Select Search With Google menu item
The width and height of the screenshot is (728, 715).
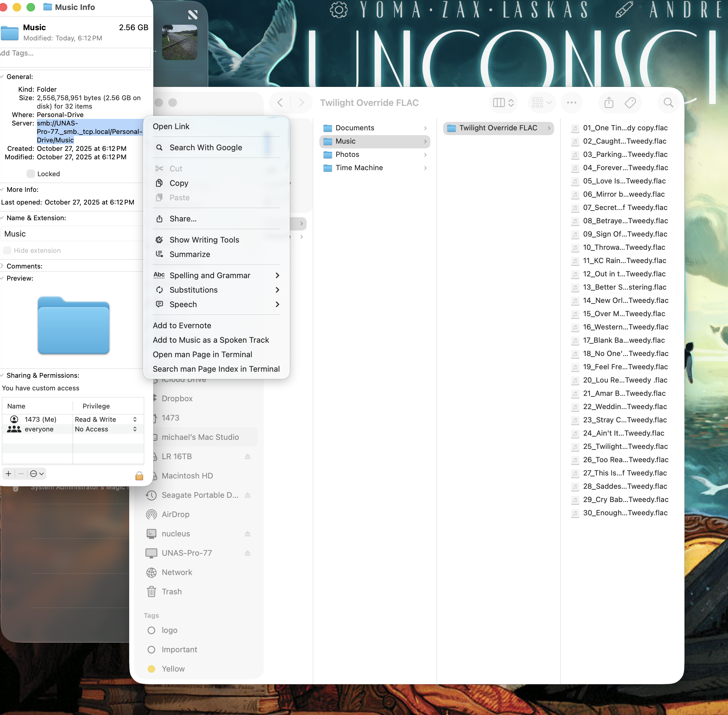tap(206, 148)
